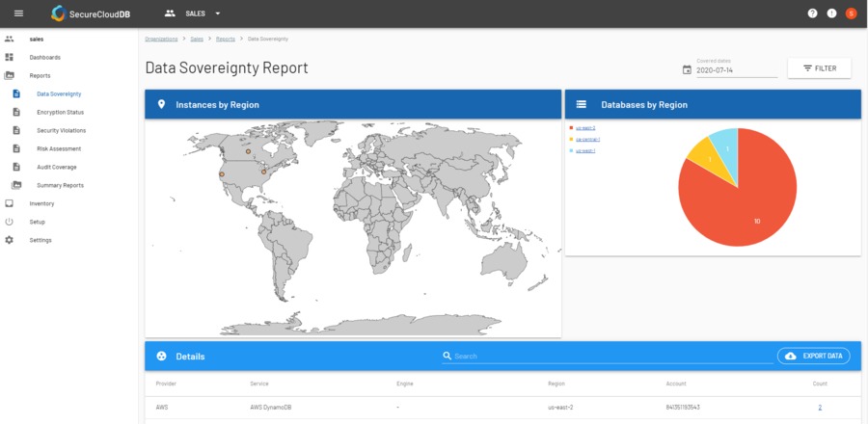
Task: Click the Inventory icon in sidebar
Action: coord(10,203)
